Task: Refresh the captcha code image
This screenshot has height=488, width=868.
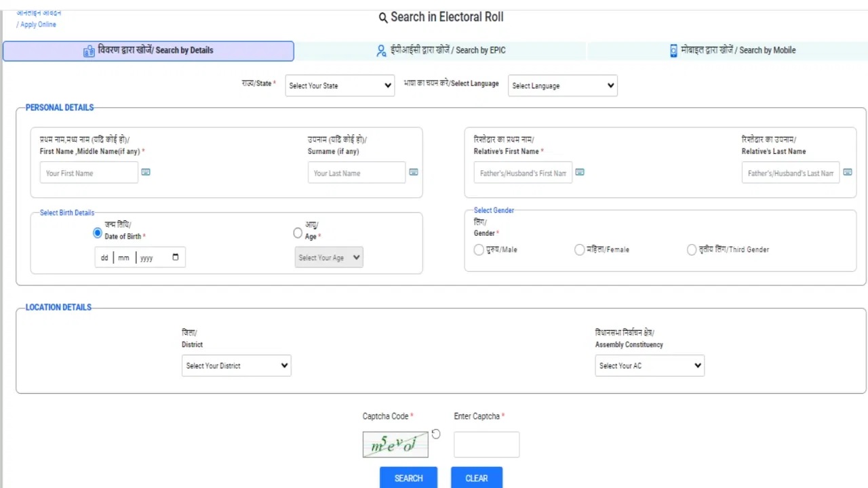Action: coord(436,434)
